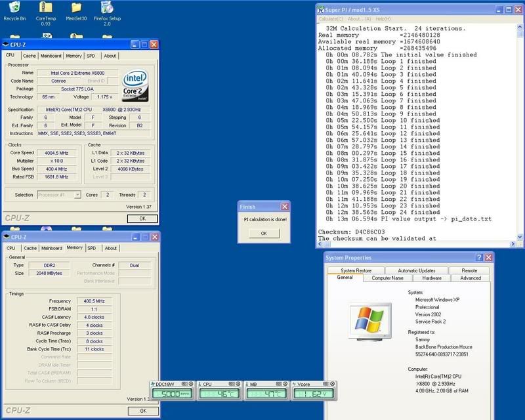Click the settings icon on DDC18W gadget
525x420 pixels.
184,384
